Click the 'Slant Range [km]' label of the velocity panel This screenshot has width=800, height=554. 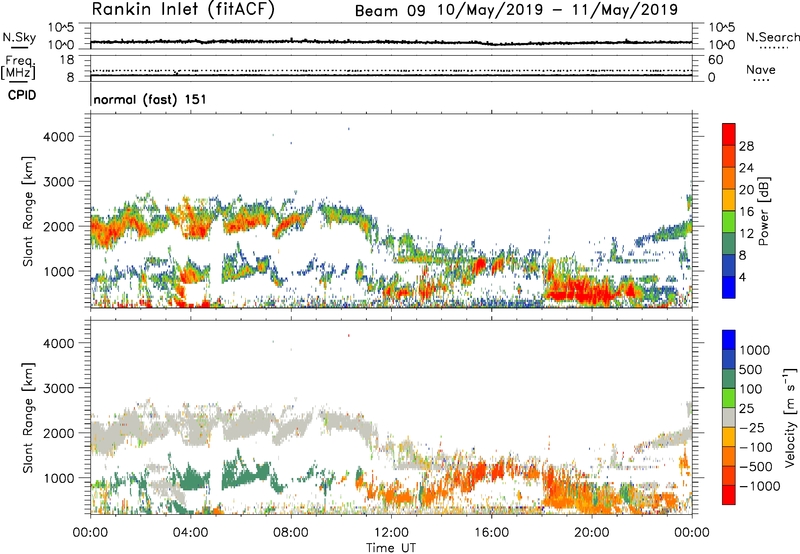tap(28, 417)
